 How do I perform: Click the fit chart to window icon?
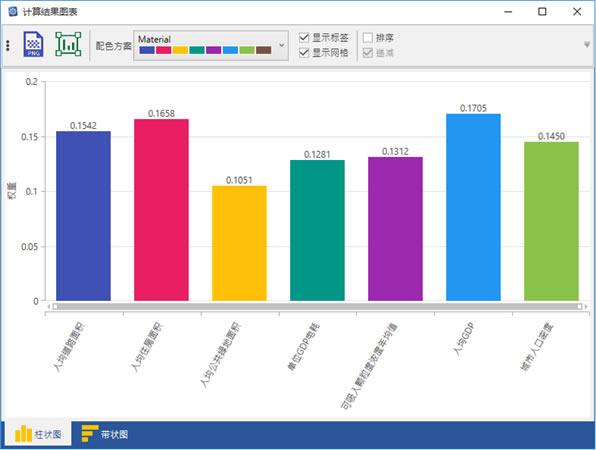click(68, 44)
